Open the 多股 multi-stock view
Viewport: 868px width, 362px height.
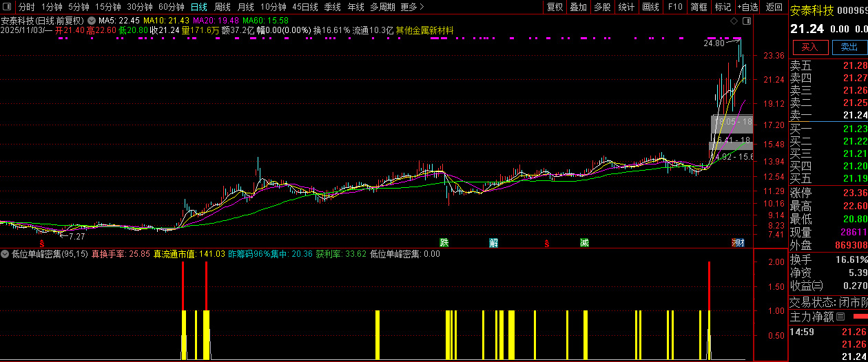click(602, 7)
